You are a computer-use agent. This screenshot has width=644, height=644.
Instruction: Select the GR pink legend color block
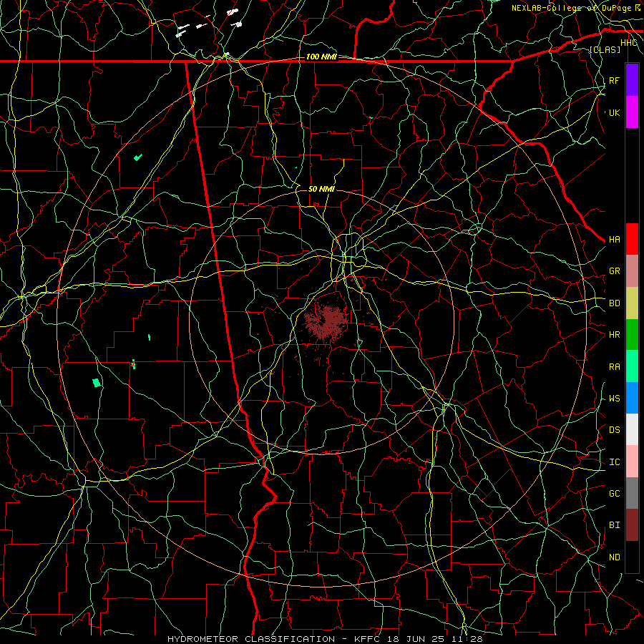point(632,271)
